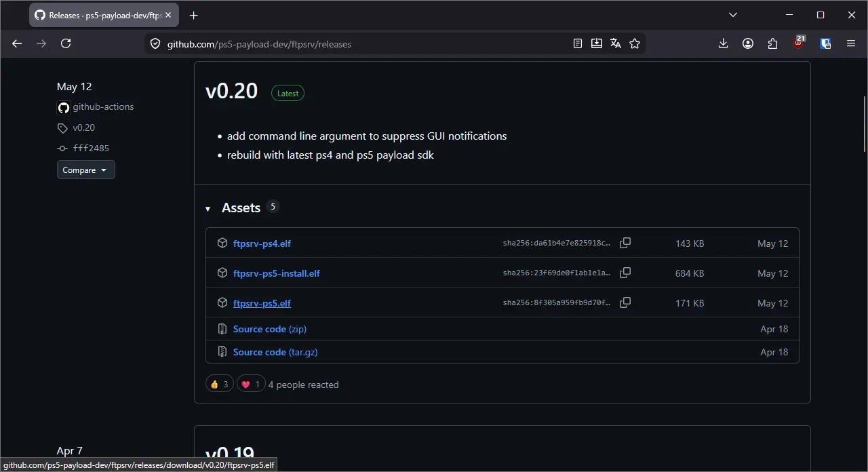
Task: Open the browser hamburger menu
Action: click(x=851, y=43)
